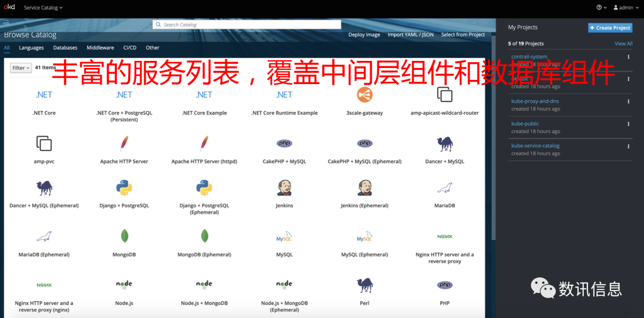Open the amp-apicast-wildcard-router template icon
The height and width of the screenshot is (318, 644).
(444, 95)
